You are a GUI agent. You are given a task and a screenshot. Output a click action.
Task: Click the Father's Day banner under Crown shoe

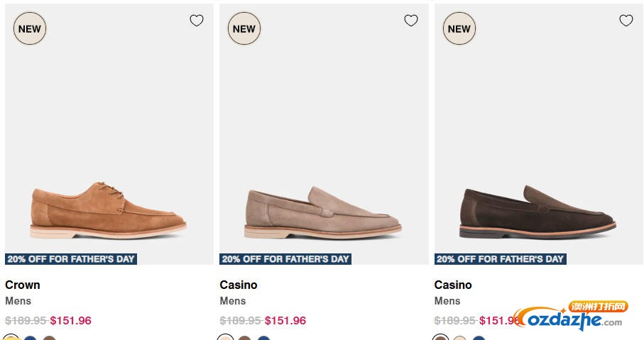(x=71, y=259)
